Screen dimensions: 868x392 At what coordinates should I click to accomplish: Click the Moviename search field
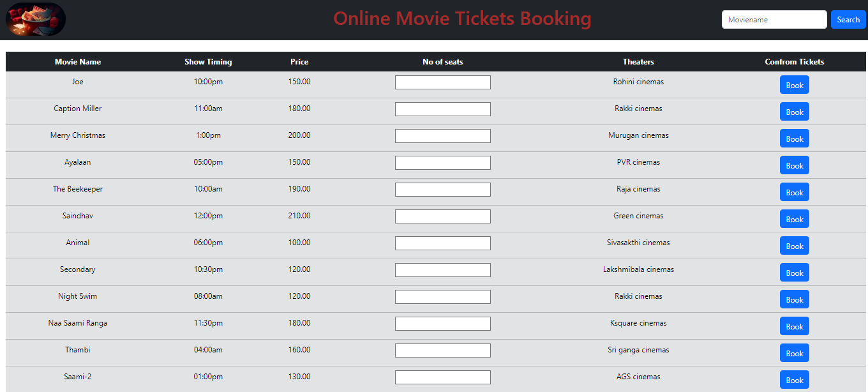click(x=774, y=20)
